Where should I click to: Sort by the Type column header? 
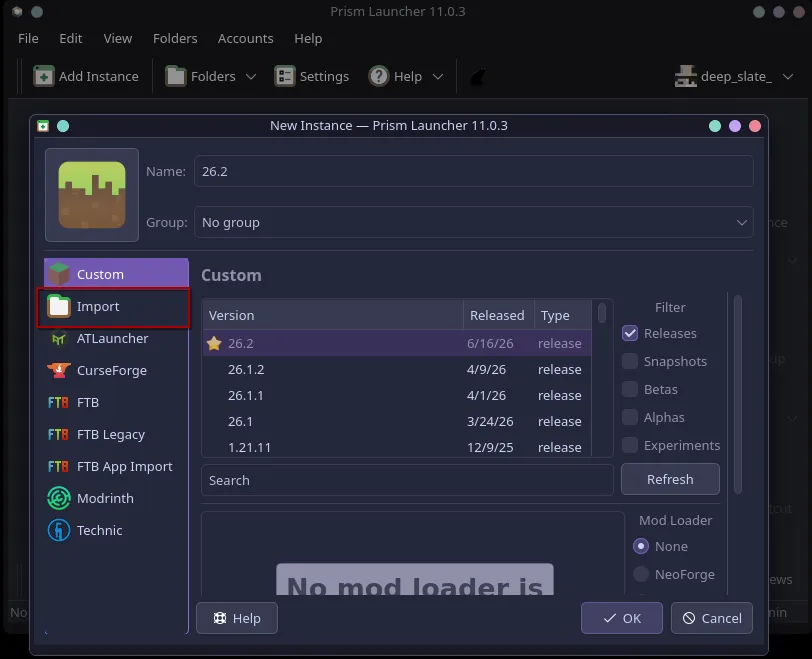(563, 315)
